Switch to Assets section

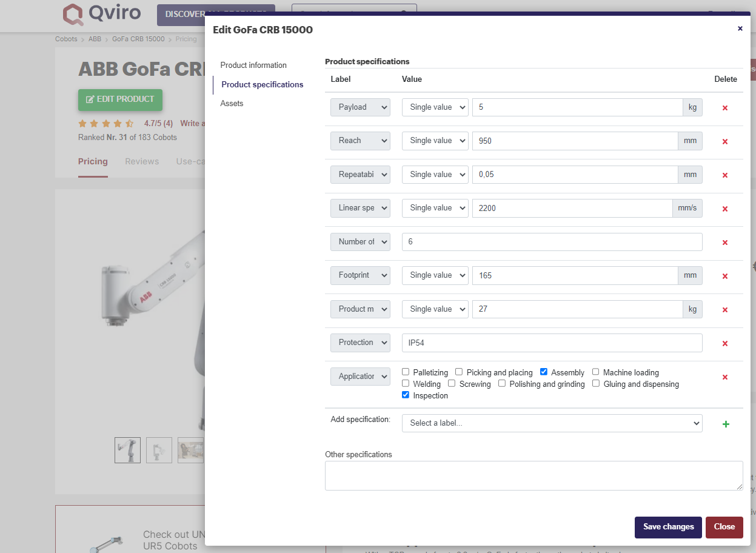click(232, 104)
